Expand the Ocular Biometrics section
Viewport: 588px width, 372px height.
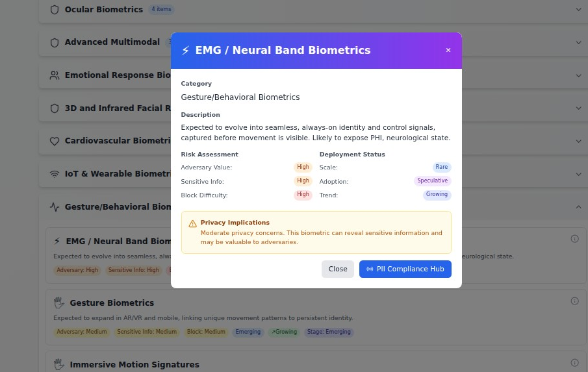point(578,10)
